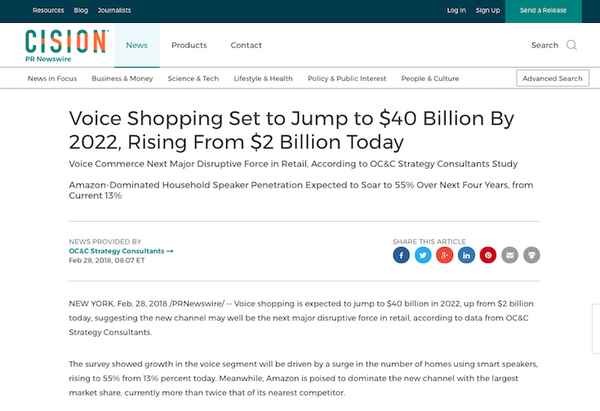
Task: Share article on Google Plus
Action: 445,255
